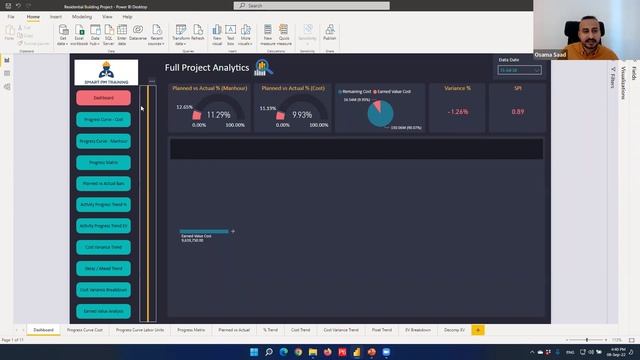
Task: Add a new report page
Action: click(478, 330)
